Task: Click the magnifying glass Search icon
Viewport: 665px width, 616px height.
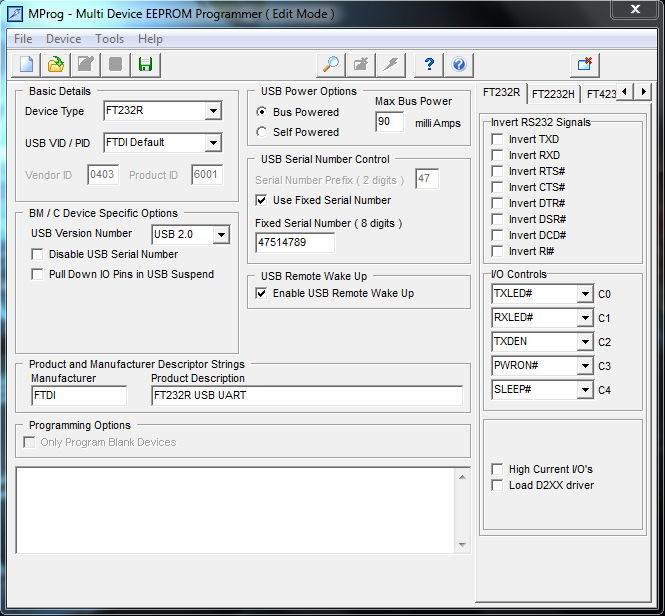Action: 331,65
